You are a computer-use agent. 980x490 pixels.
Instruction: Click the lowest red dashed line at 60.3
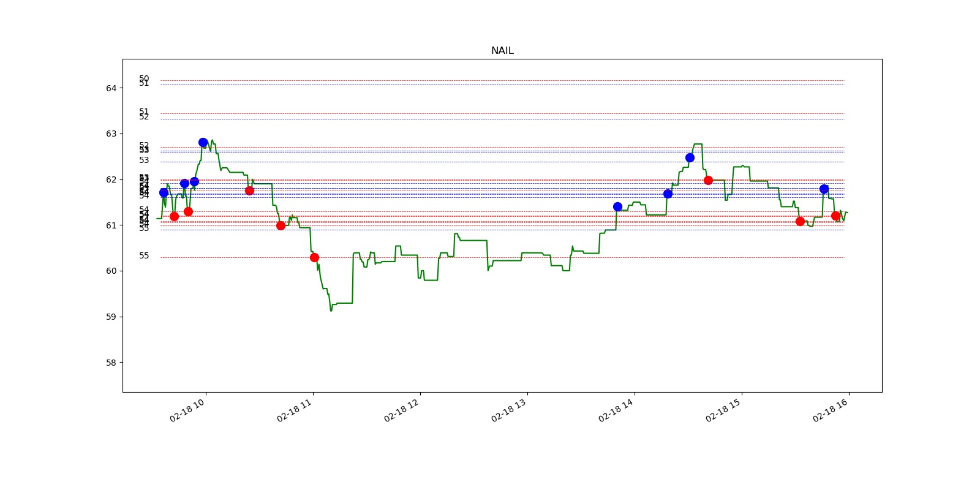[502, 257]
